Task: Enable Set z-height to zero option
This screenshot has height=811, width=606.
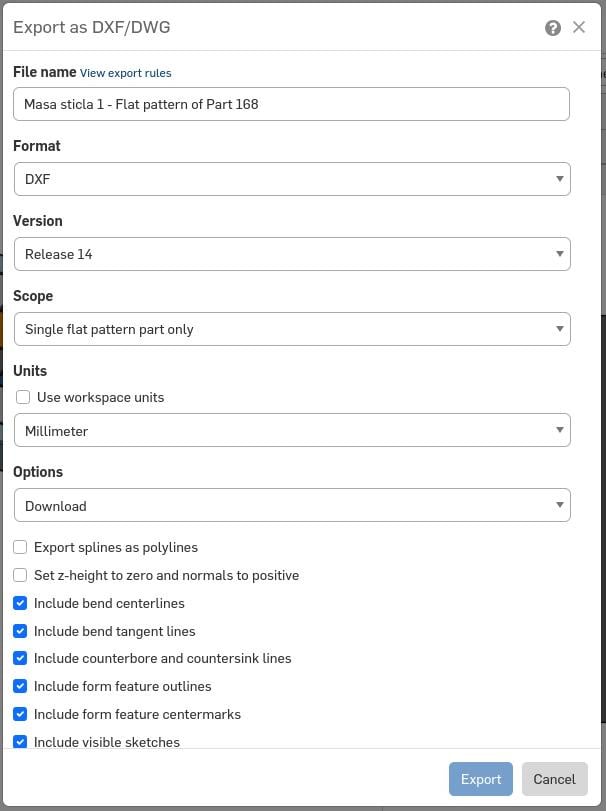Action: pyautogui.click(x=20, y=575)
